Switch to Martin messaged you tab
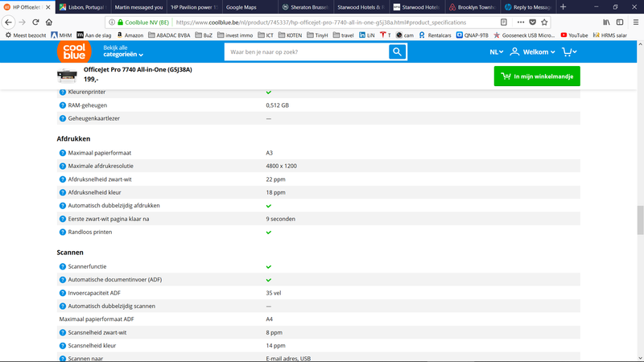 pyautogui.click(x=138, y=7)
